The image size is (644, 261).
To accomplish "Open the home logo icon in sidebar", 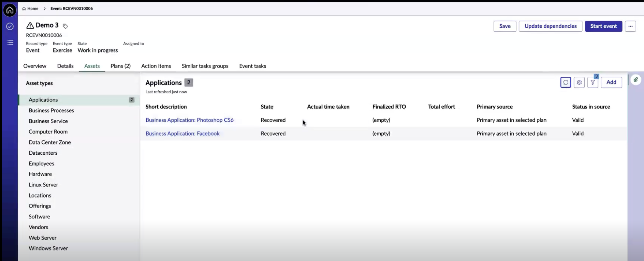I will (10, 10).
